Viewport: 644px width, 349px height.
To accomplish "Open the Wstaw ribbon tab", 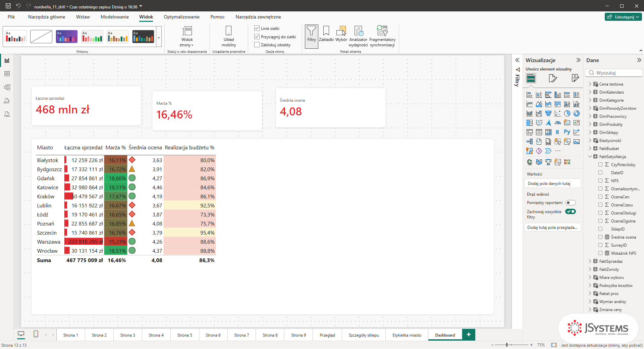I will coord(83,17).
